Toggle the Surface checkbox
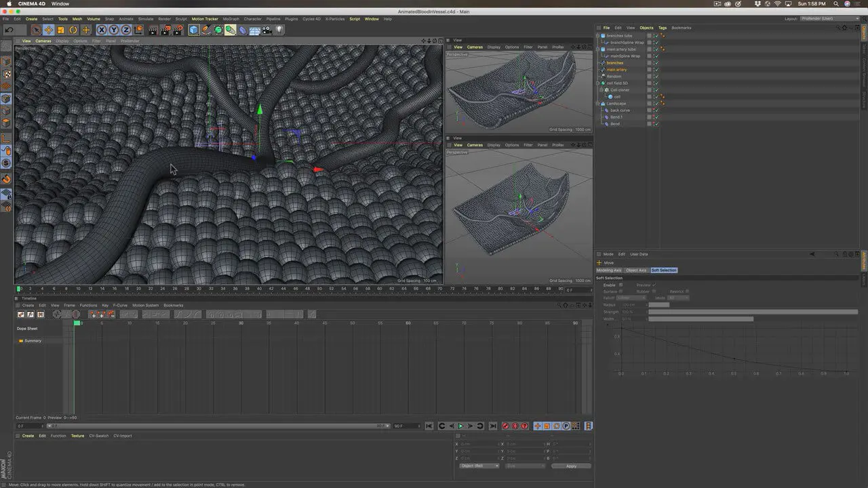 tap(621, 291)
